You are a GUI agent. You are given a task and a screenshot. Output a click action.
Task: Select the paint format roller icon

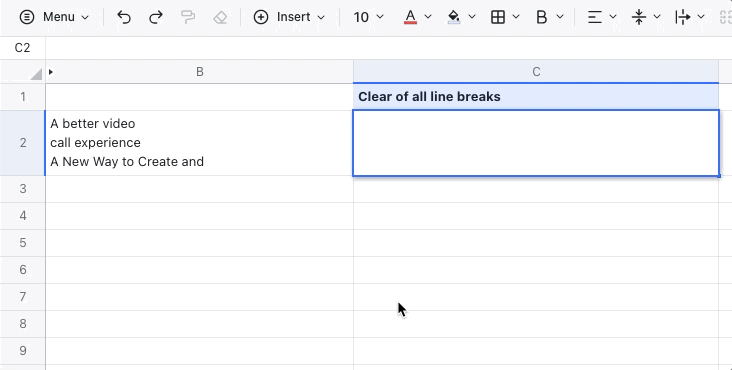[x=188, y=17]
